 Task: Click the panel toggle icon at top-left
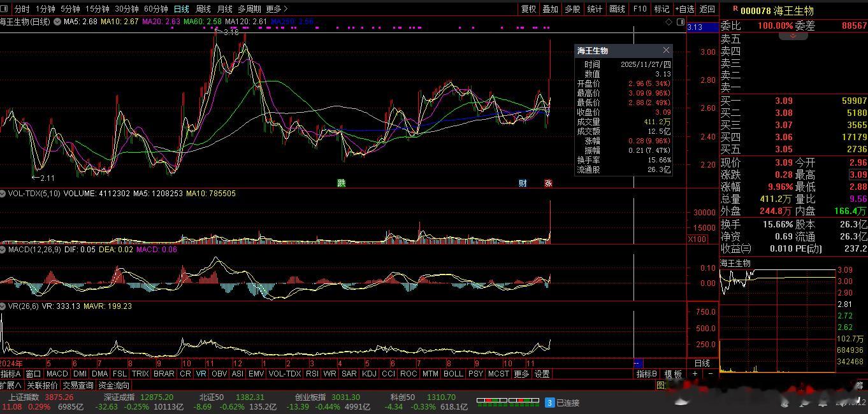click(x=4, y=9)
